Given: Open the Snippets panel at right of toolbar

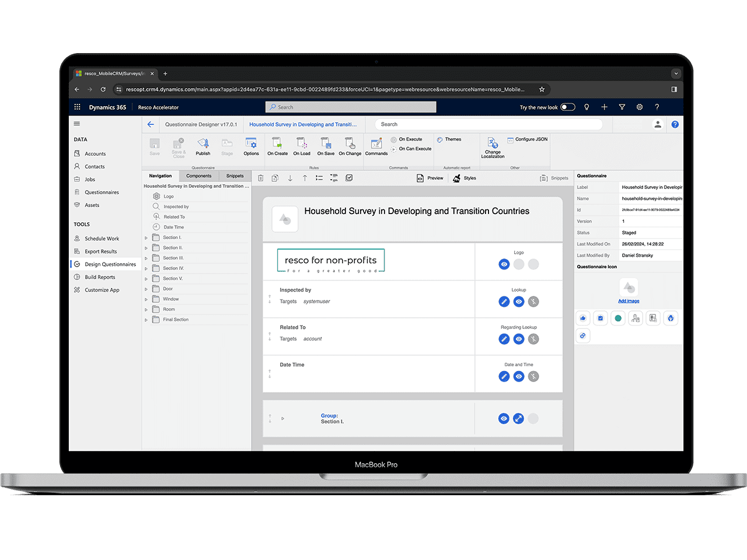Looking at the screenshot, I should (x=554, y=178).
